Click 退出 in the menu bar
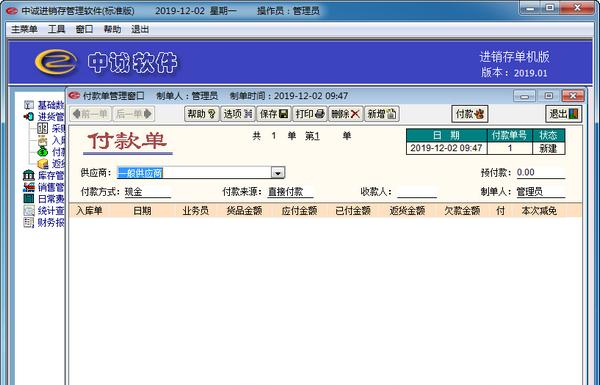 [x=140, y=29]
